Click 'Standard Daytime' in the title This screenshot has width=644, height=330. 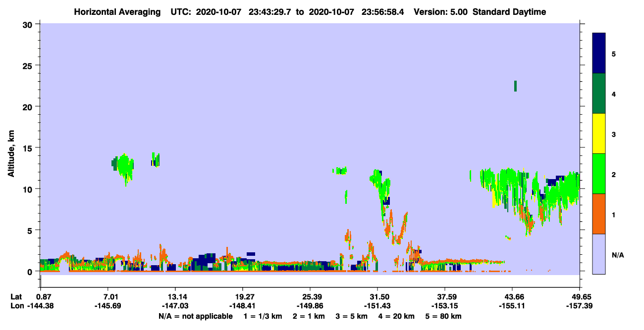click(509, 12)
